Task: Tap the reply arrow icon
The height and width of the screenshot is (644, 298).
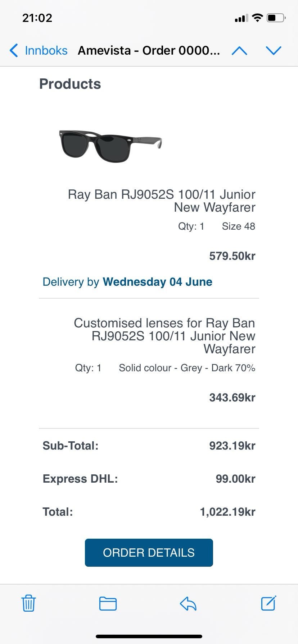Action: (188, 603)
